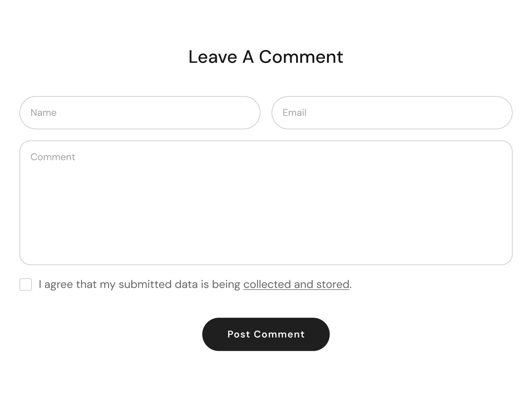Click into the Name input field
Viewport: 532px width, 399px height.
click(x=140, y=113)
